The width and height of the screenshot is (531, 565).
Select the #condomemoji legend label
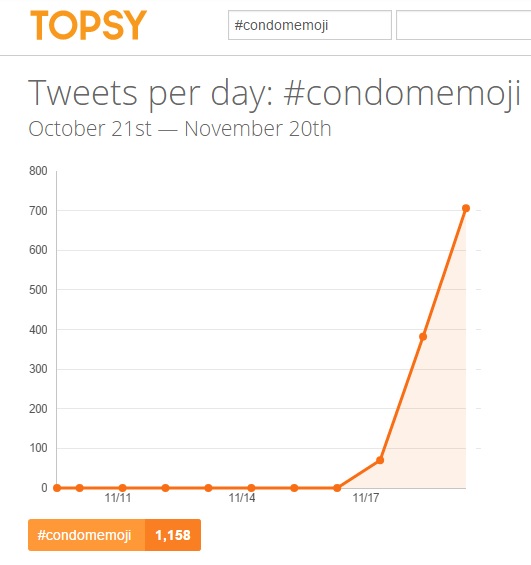[x=86, y=535]
